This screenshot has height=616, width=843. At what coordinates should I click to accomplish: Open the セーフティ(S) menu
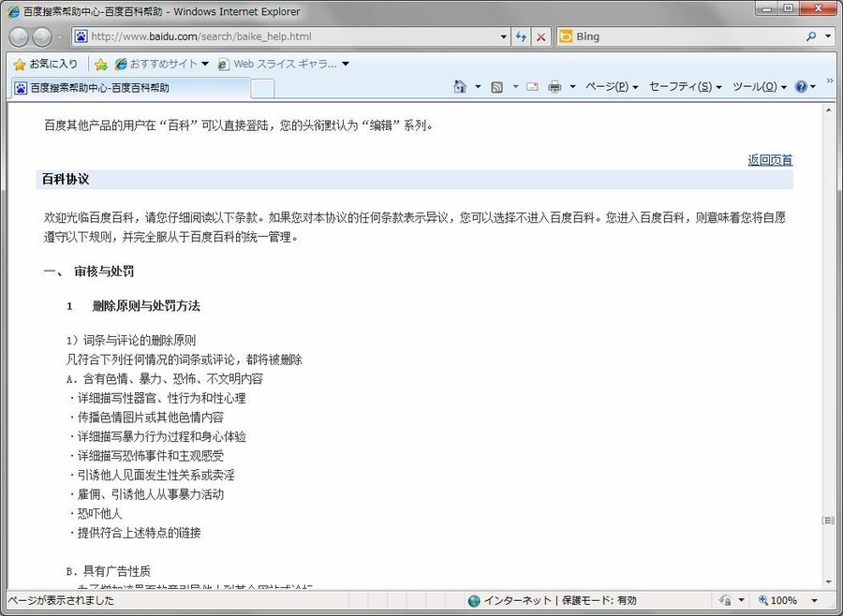(685, 87)
